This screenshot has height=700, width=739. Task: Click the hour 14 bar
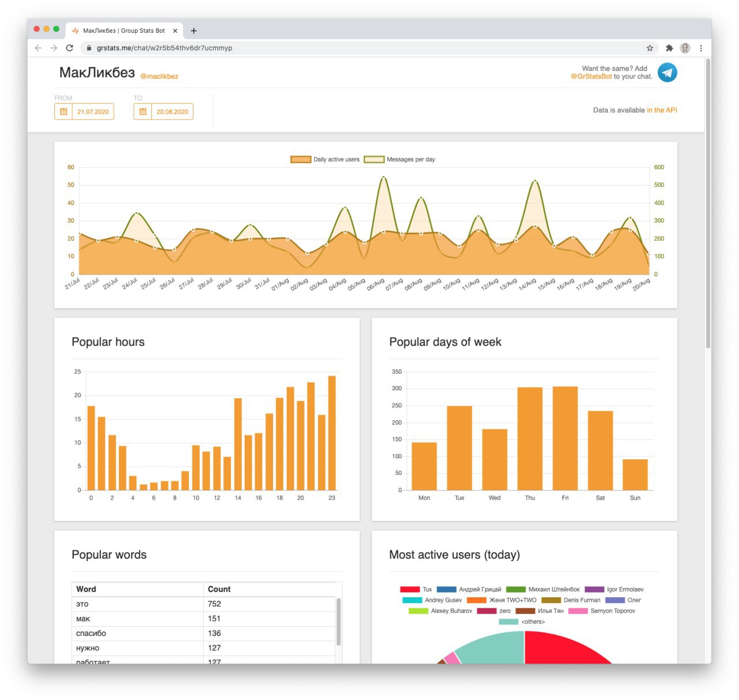pyautogui.click(x=238, y=444)
